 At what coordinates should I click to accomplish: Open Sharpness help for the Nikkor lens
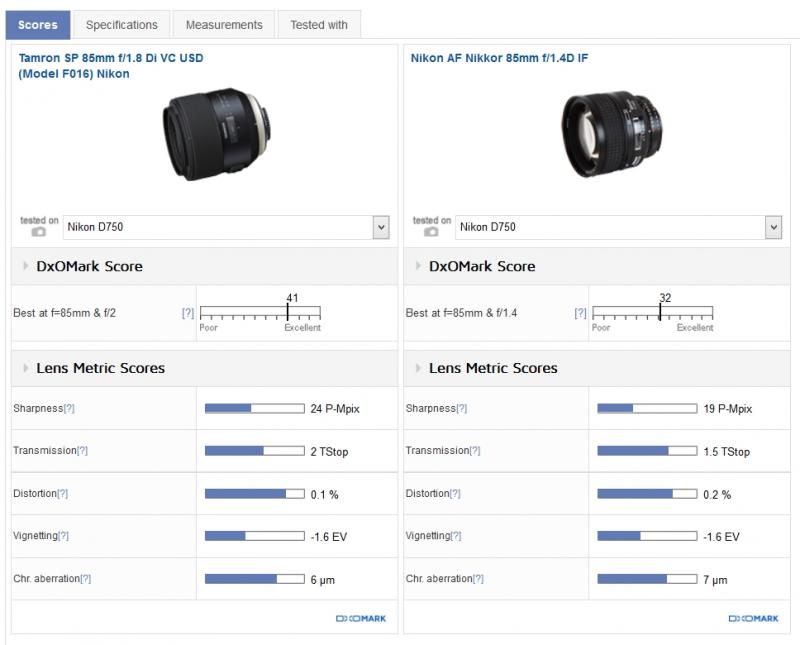point(462,408)
